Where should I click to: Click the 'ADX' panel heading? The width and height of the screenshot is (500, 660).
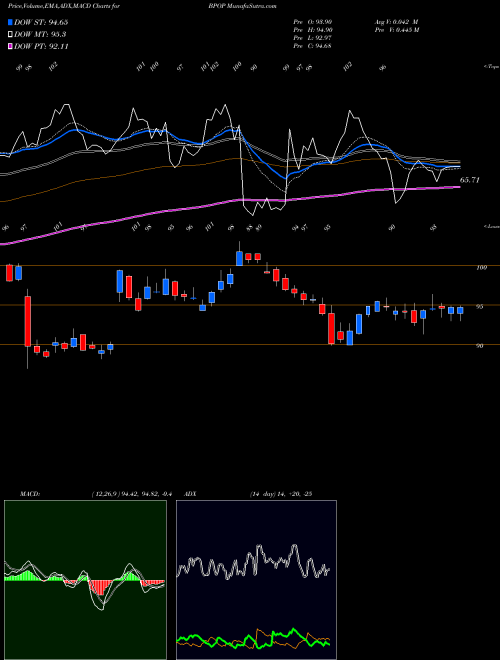[190, 494]
